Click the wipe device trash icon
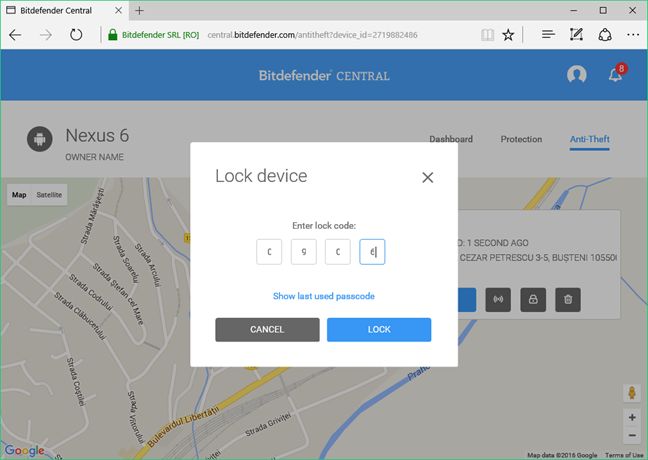Image resolution: width=648 pixels, height=460 pixels. pyautogui.click(x=568, y=300)
